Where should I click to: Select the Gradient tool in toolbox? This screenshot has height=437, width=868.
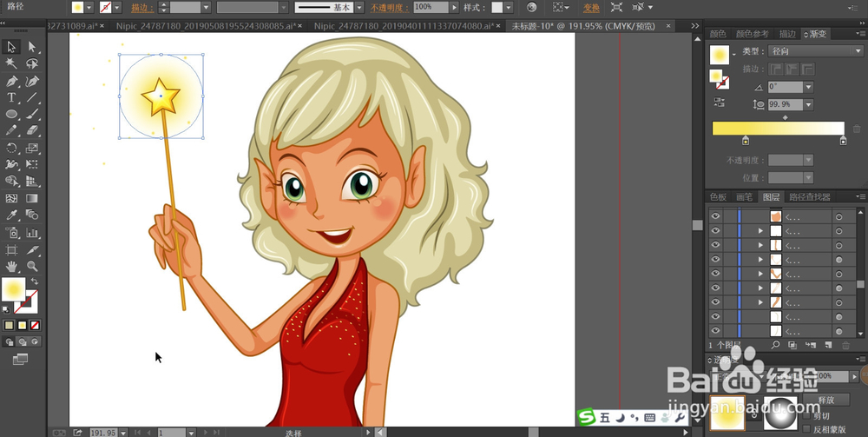[32, 198]
